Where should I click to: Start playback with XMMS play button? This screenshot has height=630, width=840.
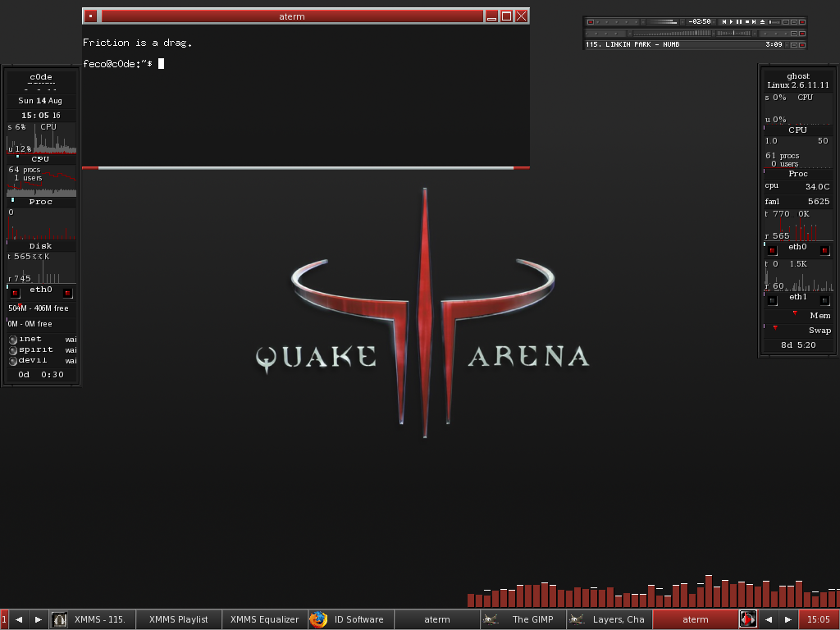[x=731, y=22]
